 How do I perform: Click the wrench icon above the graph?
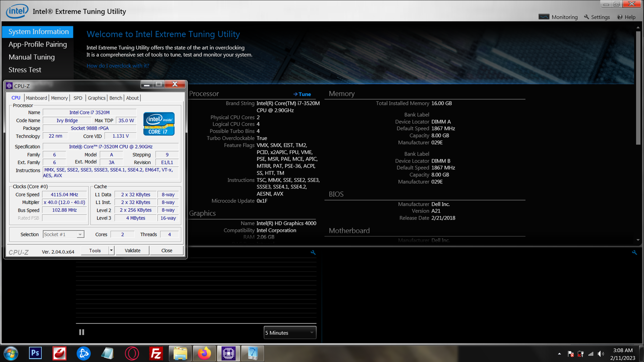click(313, 252)
